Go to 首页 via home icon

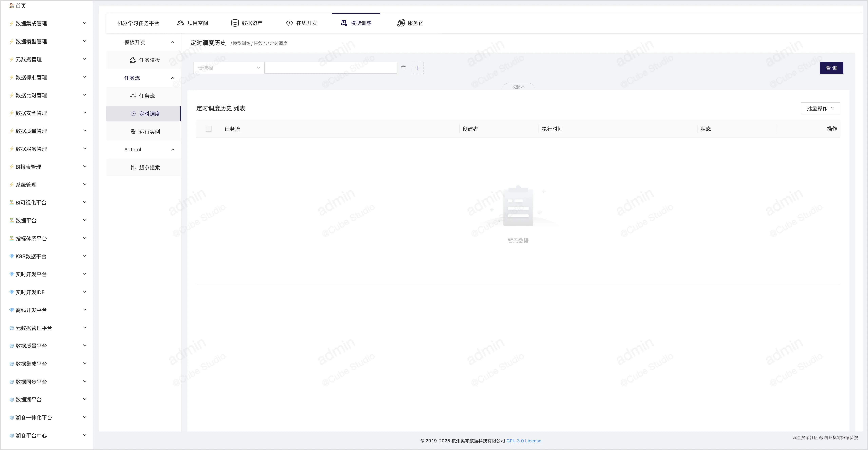[x=17, y=6]
